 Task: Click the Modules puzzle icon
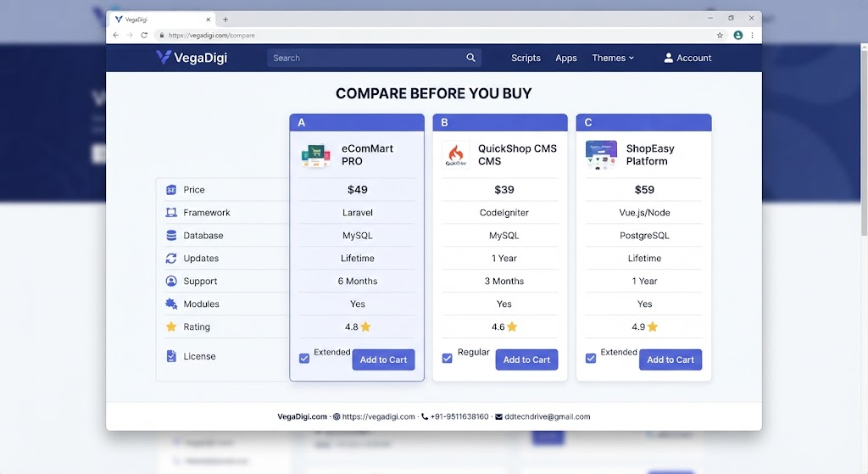coord(171,304)
